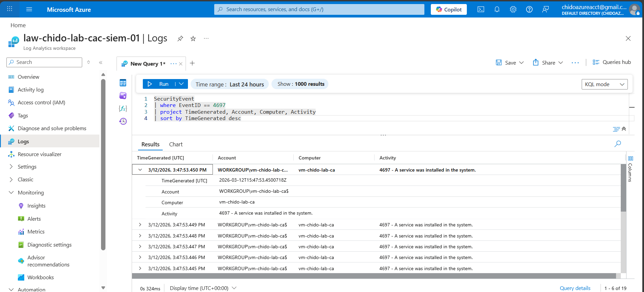Add workspace to favorites with star
The image size is (644, 292).
coord(193,39)
